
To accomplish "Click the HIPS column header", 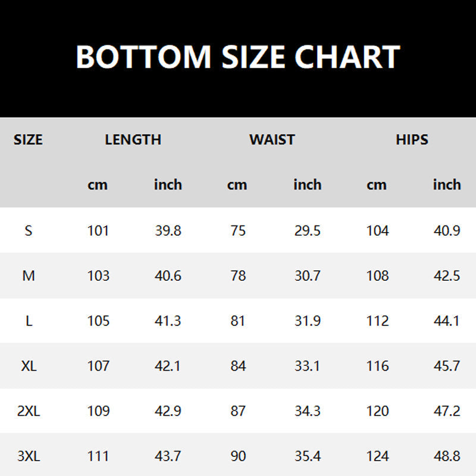I will tap(412, 140).
